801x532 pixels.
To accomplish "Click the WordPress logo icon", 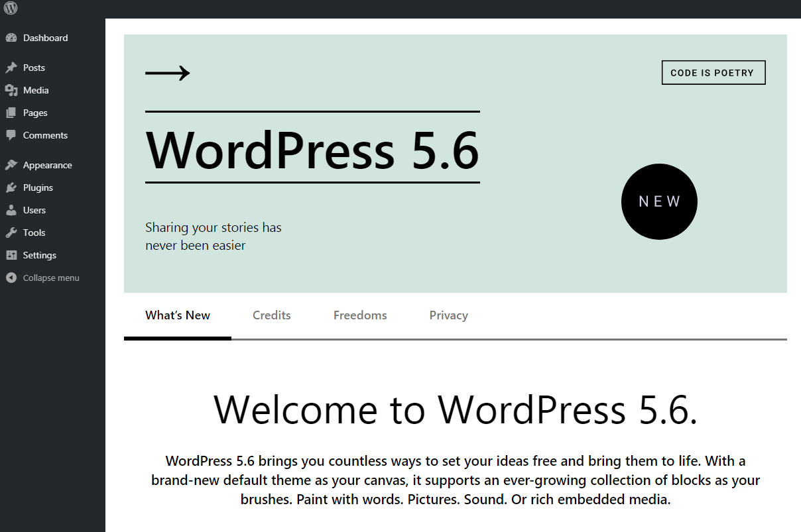I will coord(11,9).
